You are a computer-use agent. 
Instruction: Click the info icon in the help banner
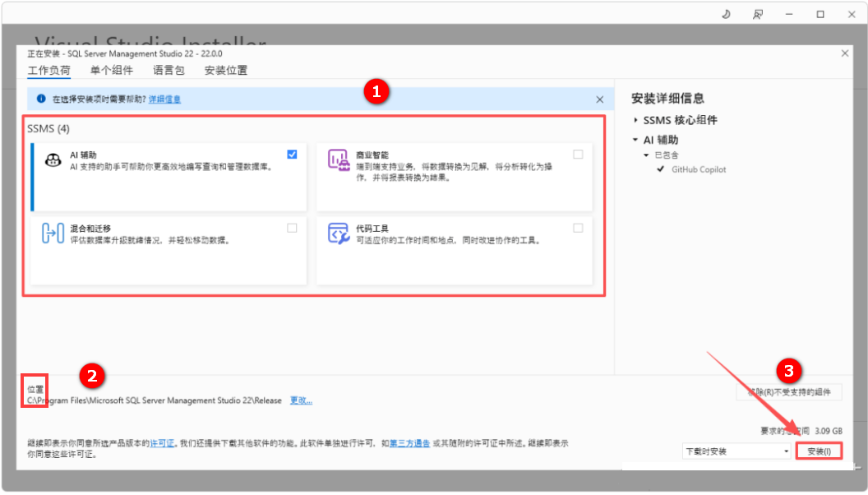pos(41,99)
